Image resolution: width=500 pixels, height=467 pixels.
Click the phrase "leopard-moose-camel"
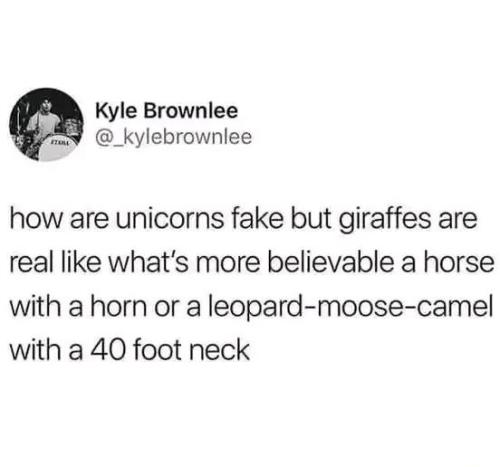[350, 308]
